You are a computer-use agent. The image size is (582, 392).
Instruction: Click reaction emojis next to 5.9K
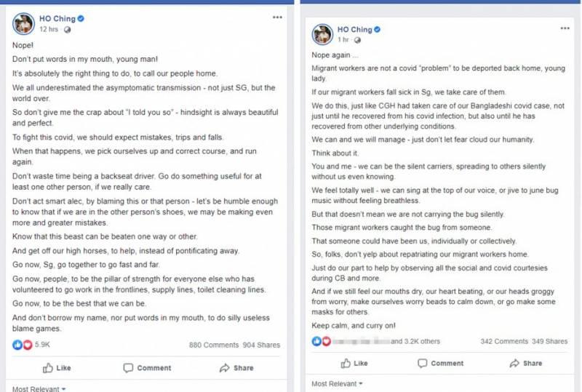[x=23, y=345]
